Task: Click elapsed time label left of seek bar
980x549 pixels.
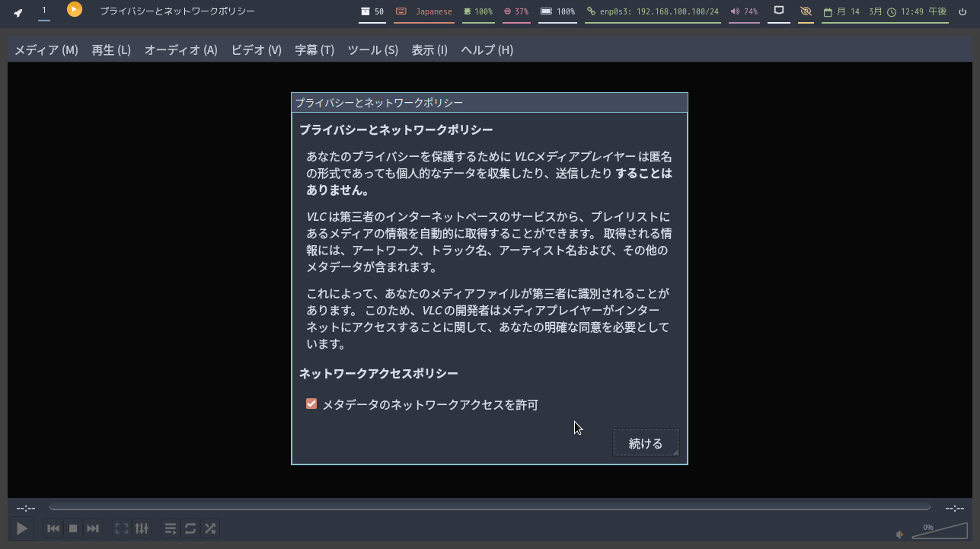Action: pos(26,508)
